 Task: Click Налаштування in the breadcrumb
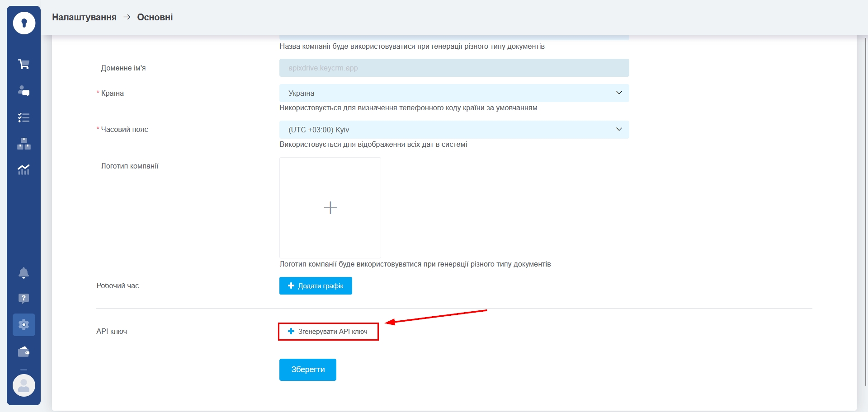tap(84, 17)
